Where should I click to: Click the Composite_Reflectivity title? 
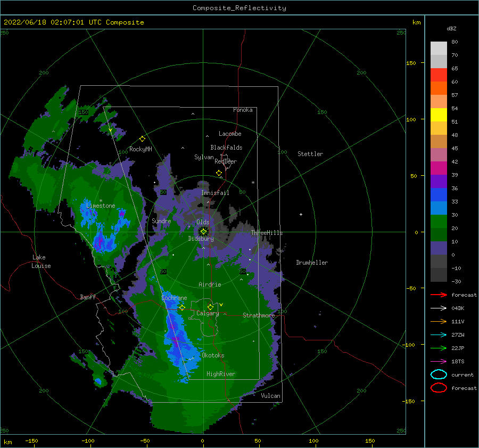tap(240, 8)
